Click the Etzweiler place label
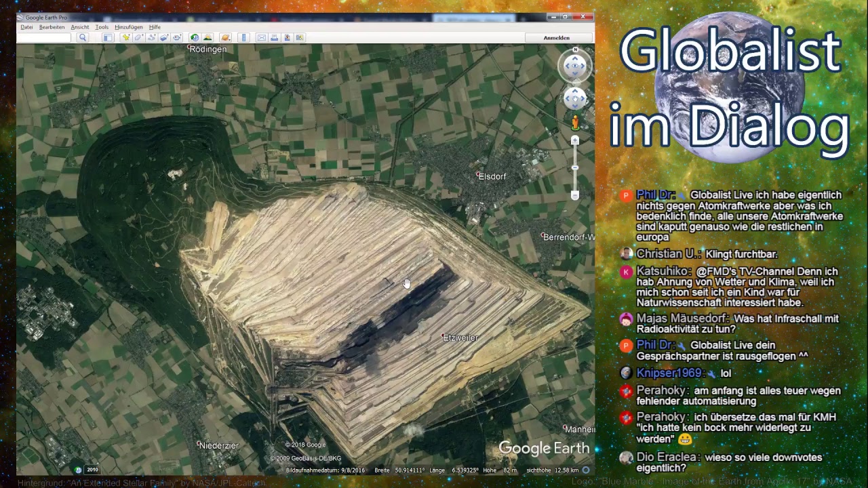The width and height of the screenshot is (868, 488). click(x=460, y=338)
